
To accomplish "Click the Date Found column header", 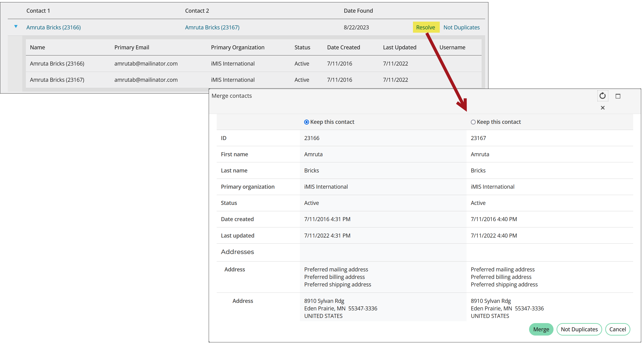I will pyautogui.click(x=358, y=11).
